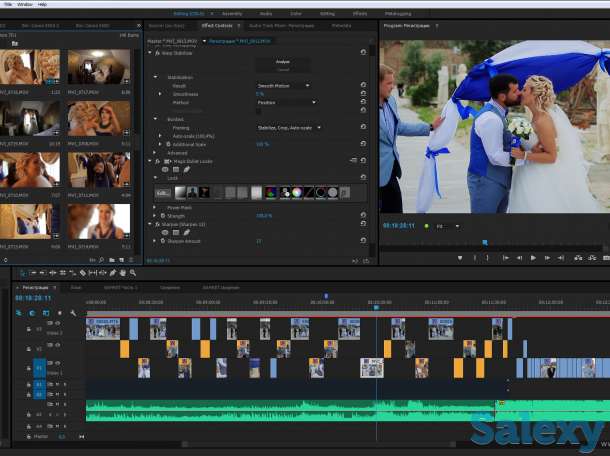Select the first clip thumbnail in bin

30,67
